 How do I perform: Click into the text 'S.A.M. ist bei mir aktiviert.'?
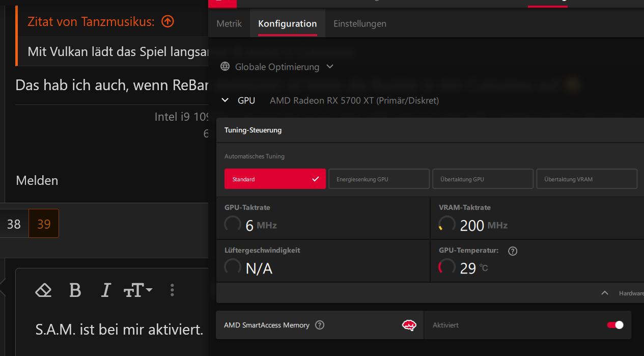(120, 330)
